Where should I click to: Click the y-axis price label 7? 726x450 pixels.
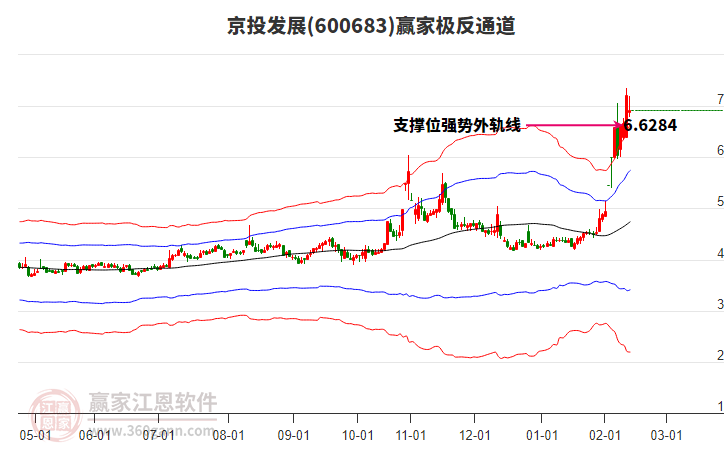pyautogui.click(x=720, y=99)
